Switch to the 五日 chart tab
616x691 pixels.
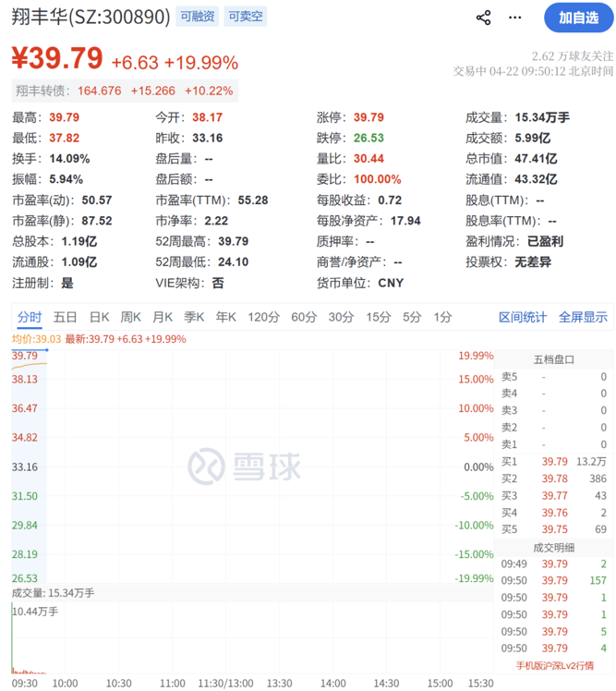tap(66, 317)
